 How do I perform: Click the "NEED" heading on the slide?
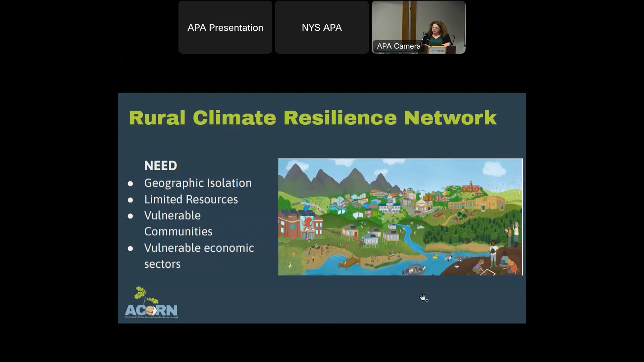161,165
